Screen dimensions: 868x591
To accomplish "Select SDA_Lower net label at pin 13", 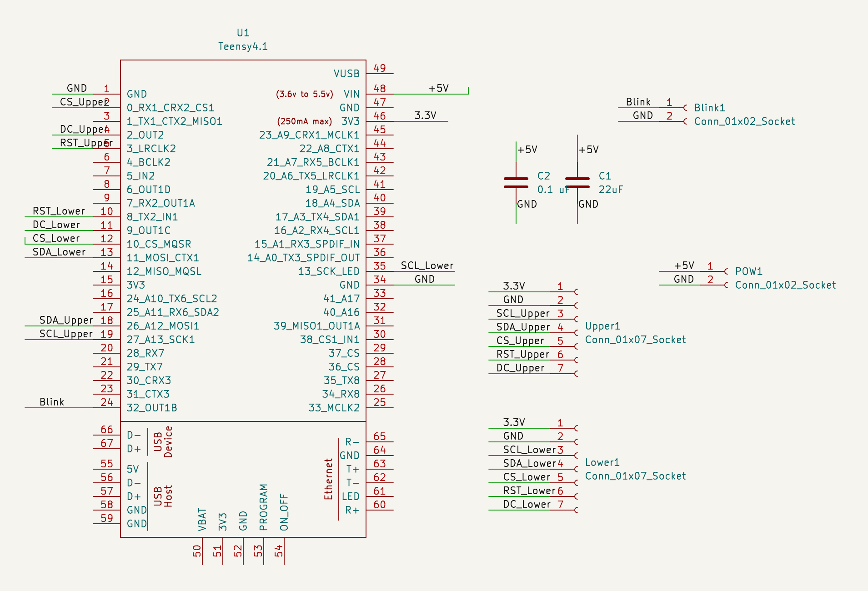I will (x=59, y=252).
